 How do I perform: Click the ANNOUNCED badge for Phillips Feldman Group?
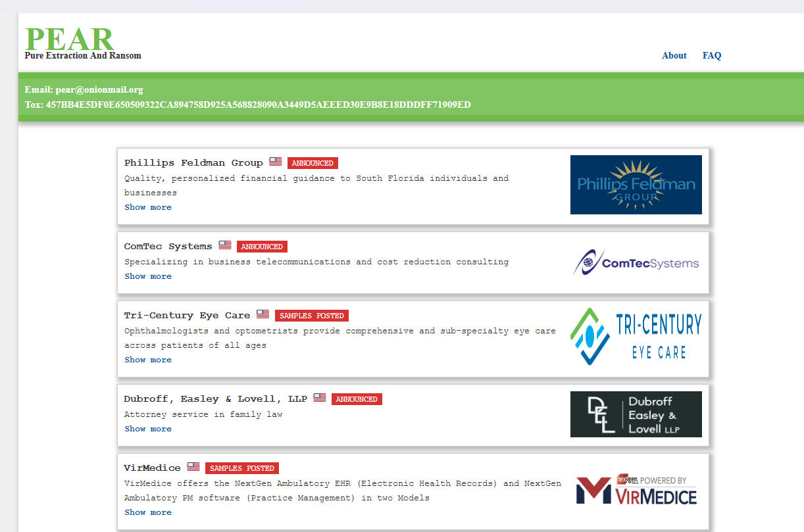[313, 163]
